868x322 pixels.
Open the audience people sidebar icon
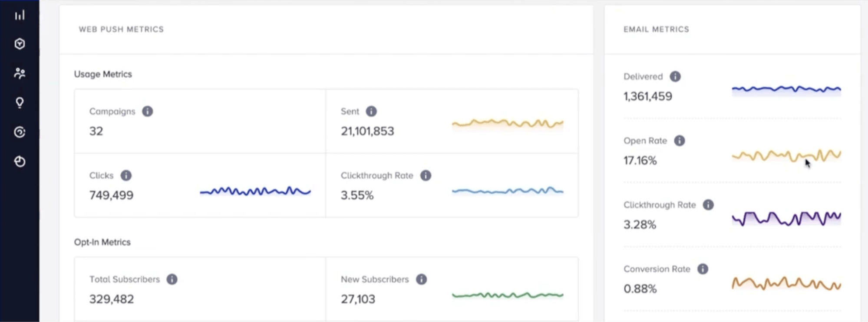(20, 73)
